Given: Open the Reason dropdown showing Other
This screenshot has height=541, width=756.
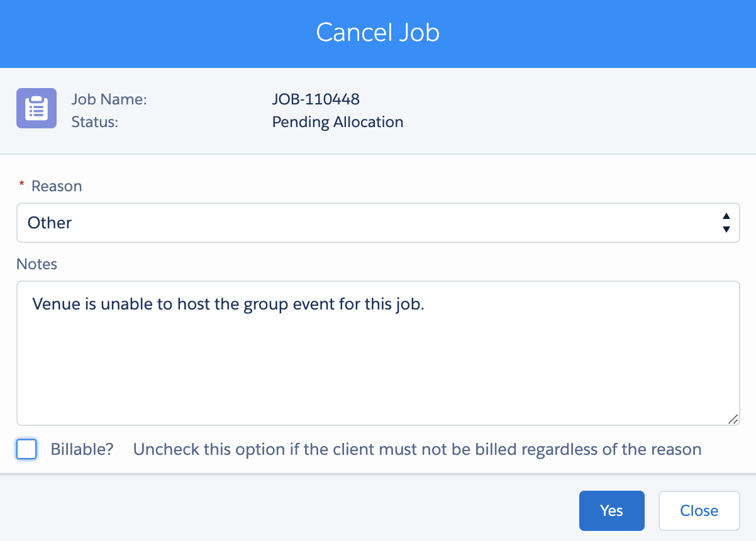Looking at the screenshot, I should pyautogui.click(x=378, y=223).
